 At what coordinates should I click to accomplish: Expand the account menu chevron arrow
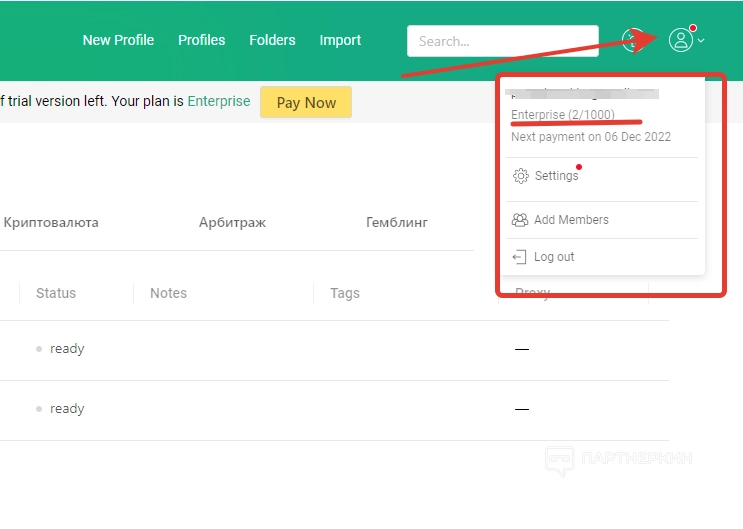pos(701,41)
